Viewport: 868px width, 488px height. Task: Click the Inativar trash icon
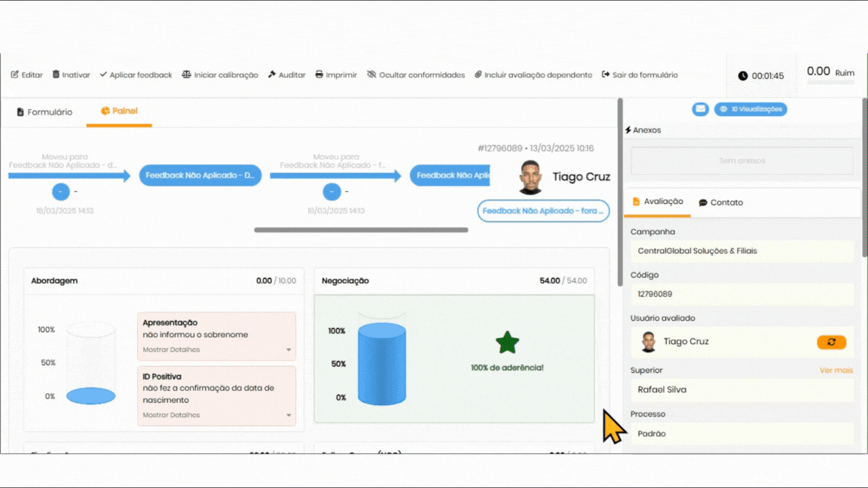(57, 75)
